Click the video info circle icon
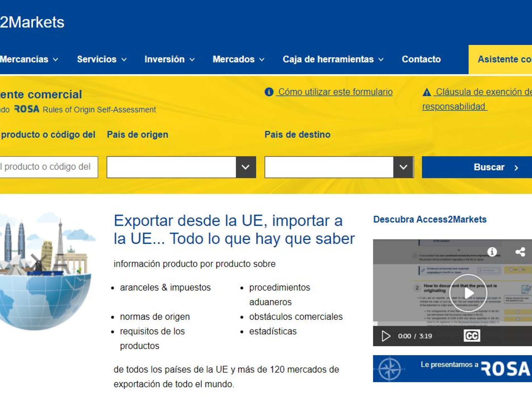The width and height of the screenshot is (532, 399). [492, 252]
